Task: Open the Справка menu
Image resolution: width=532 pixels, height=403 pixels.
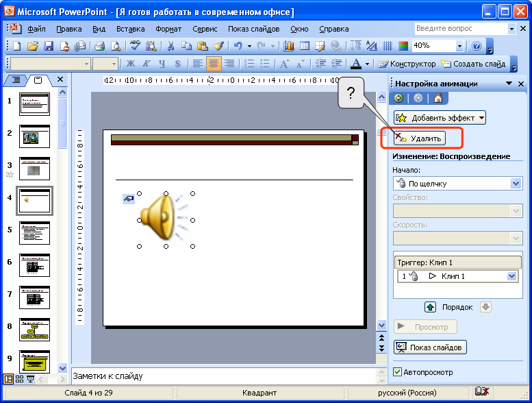Action: click(x=334, y=29)
